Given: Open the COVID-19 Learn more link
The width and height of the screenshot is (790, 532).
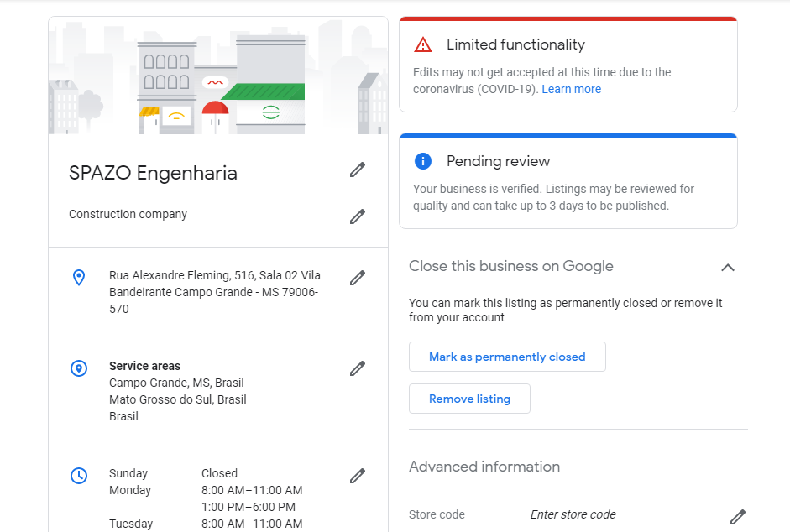Looking at the screenshot, I should (571, 89).
